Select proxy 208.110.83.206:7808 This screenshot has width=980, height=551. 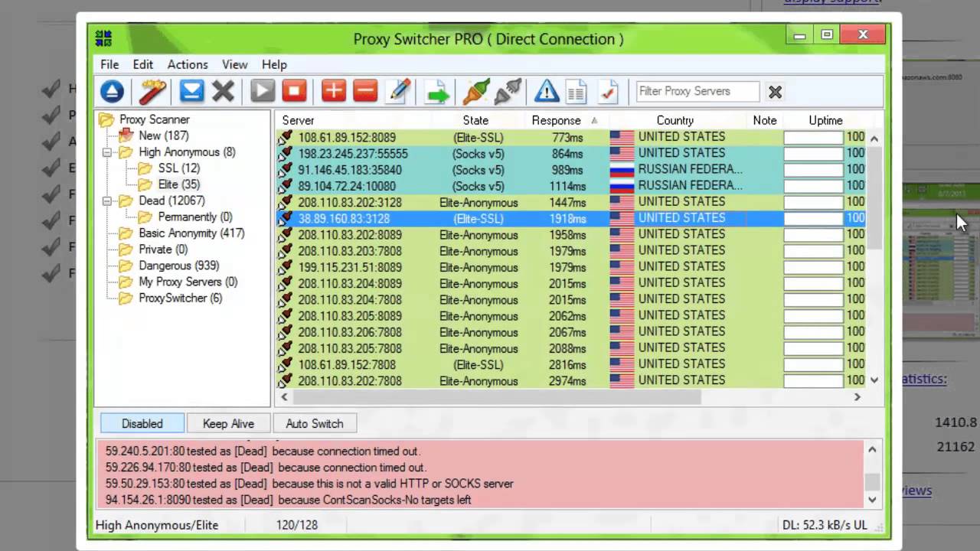(571, 332)
